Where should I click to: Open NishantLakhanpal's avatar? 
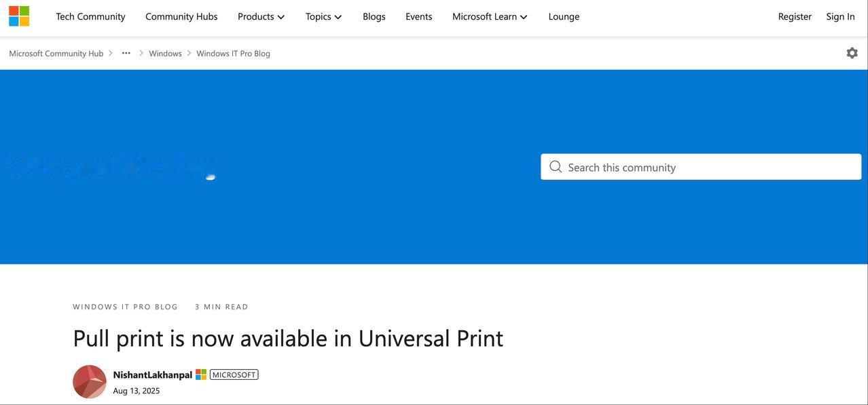pos(90,382)
